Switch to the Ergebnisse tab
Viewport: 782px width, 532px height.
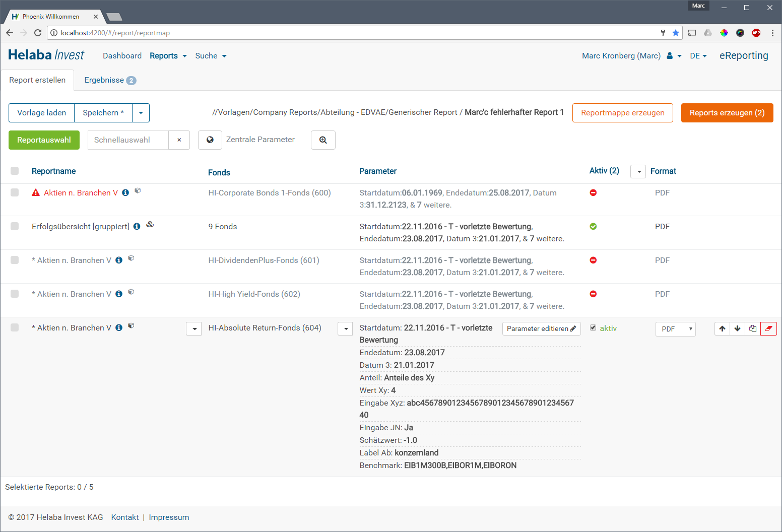(110, 80)
